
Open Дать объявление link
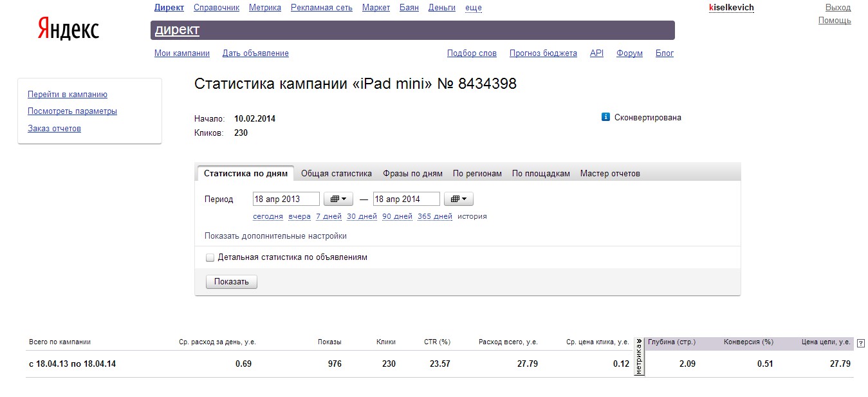255,53
